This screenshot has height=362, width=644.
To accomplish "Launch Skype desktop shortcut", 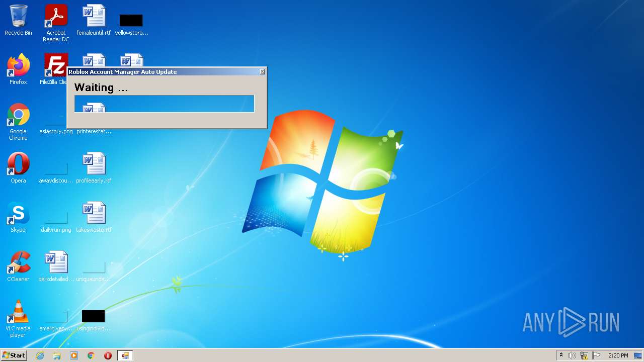I will 18,217.
